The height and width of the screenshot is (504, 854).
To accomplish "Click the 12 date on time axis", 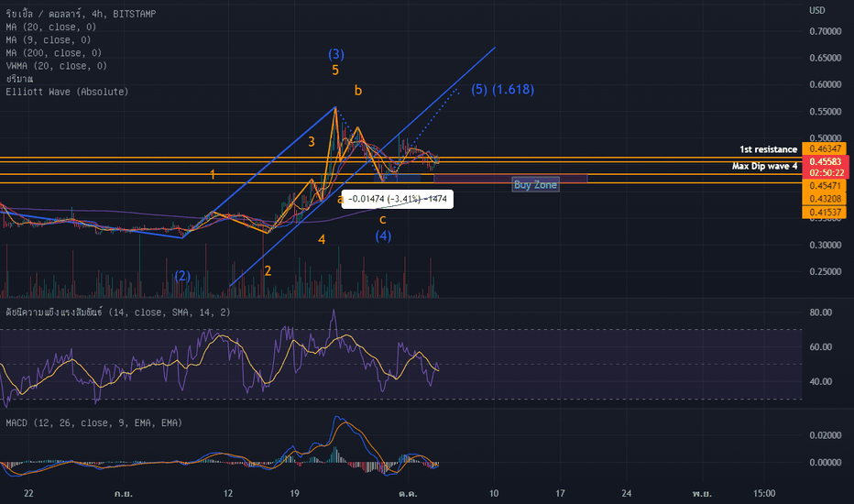I will pyautogui.click(x=227, y=494).
